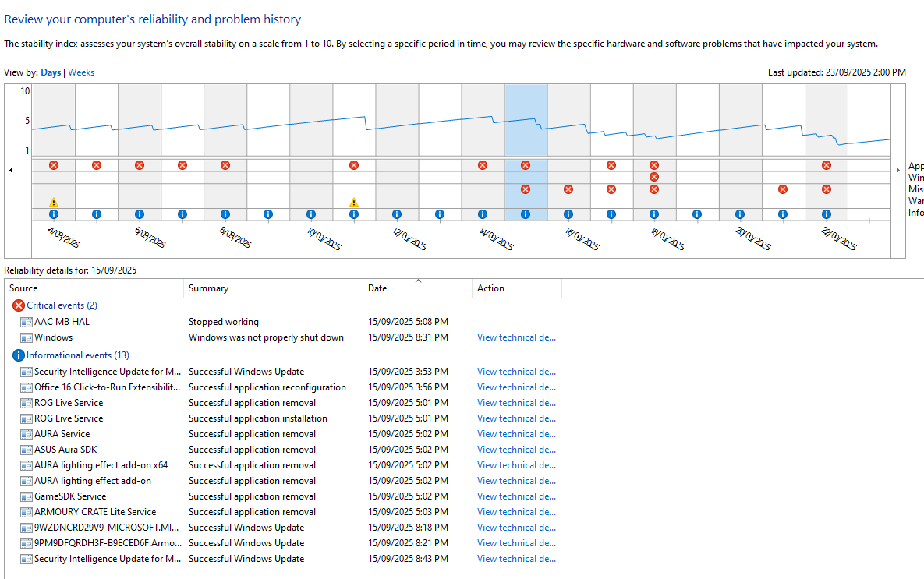This screenshot has width=924, height=579.
Task: Select application failure icon on 6/09/2025
Action: 140,165
